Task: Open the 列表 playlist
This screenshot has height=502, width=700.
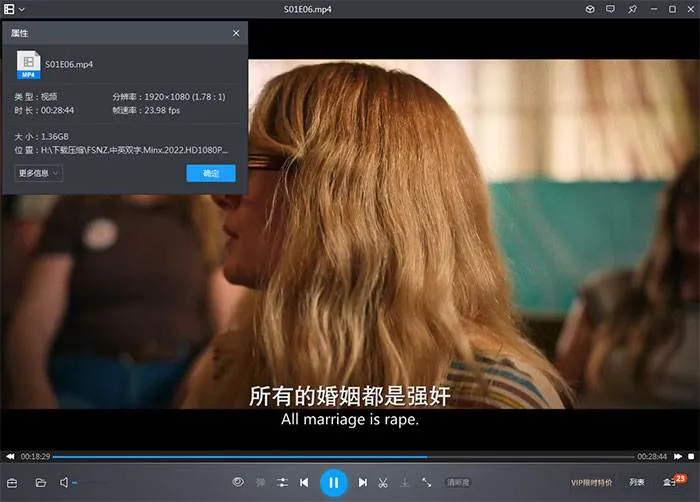Action: pyautogui.click(x=637, y=482)
